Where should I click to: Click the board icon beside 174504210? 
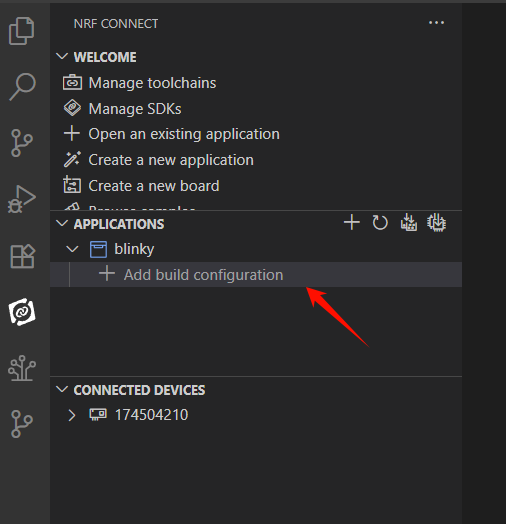click(x=98, y=415)
